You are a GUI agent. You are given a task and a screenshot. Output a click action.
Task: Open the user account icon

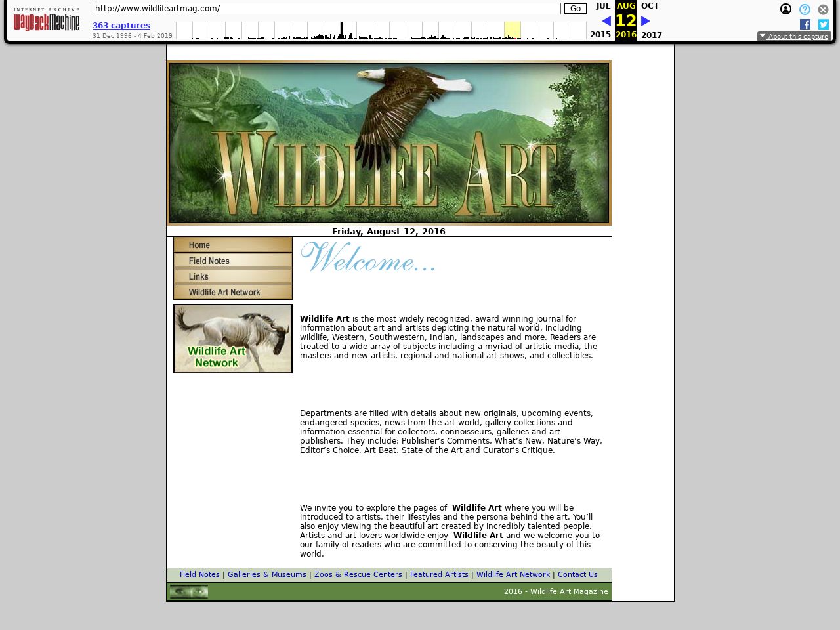(x=786, y=9)
